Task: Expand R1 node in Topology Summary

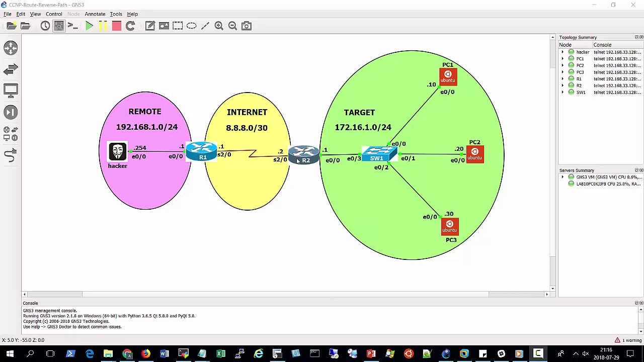Action: (x=562, y=79)
